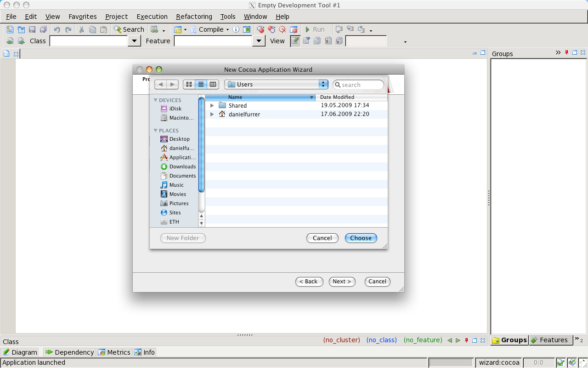The image size is (588, 368).
Task: Switch to column view in file dialog
Action: click(213, 84)
